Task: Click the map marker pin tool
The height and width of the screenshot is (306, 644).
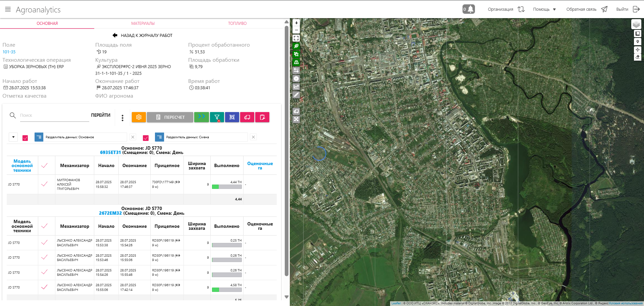Action: coord(637,42)
